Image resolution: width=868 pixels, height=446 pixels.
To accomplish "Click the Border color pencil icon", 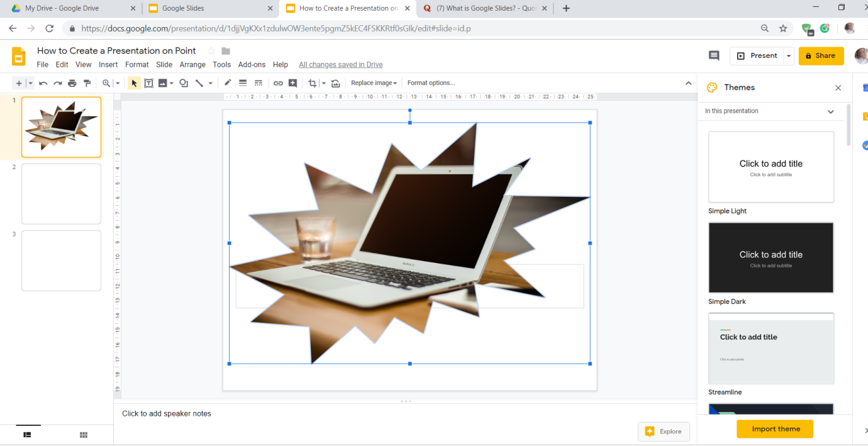I will click(x=228, y=83).
